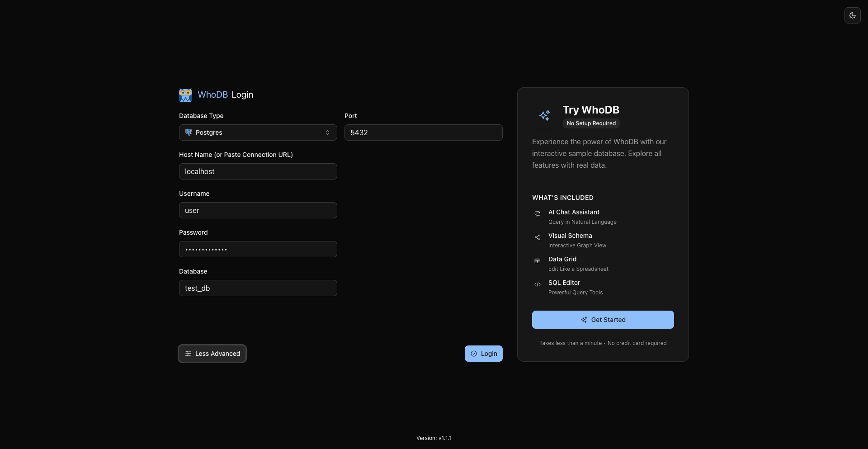Click the Get Started button
The width and height of the screenshot is (868, 449).
click(x=603, y=320)
